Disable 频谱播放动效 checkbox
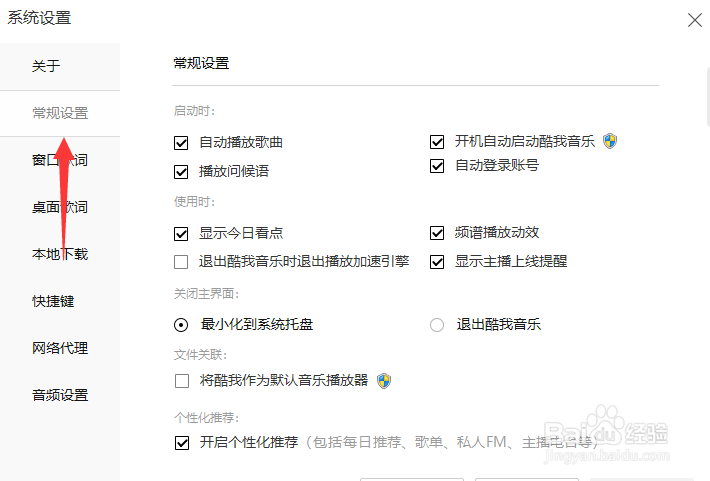This screenshot has width=710, height=481. (x=437, y=233)
